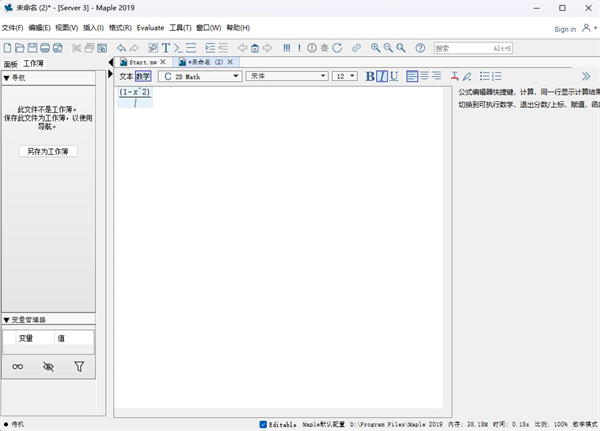The height and width of the screenshot is (431, 600).
Task: Open the font size 12 dropdown
Action: click(345, 76)
